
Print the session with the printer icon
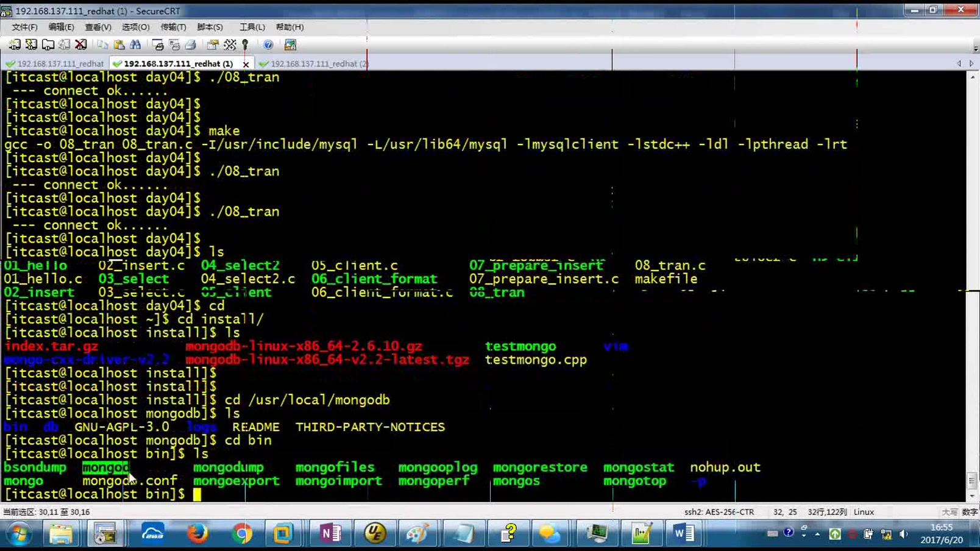(x=192, y=44)
